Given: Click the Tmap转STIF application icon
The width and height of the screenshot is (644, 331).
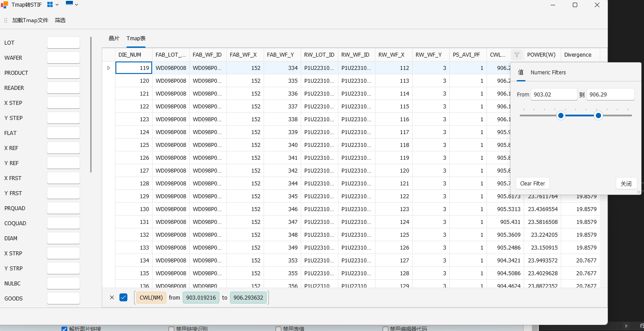Looking at the screenshot, I should point(4,5).
